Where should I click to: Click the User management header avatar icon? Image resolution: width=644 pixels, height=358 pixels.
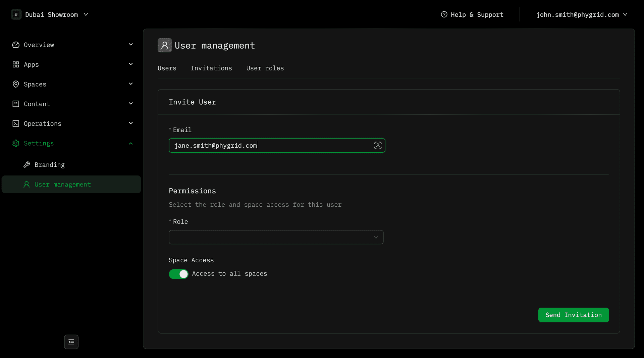coord(165,45)
